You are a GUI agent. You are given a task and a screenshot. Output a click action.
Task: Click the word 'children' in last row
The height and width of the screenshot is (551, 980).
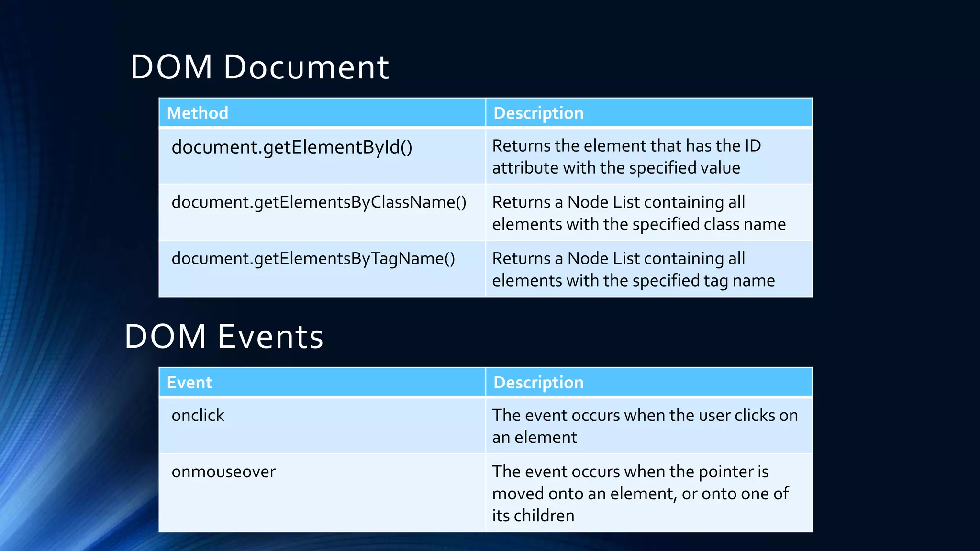coord(544,516)
